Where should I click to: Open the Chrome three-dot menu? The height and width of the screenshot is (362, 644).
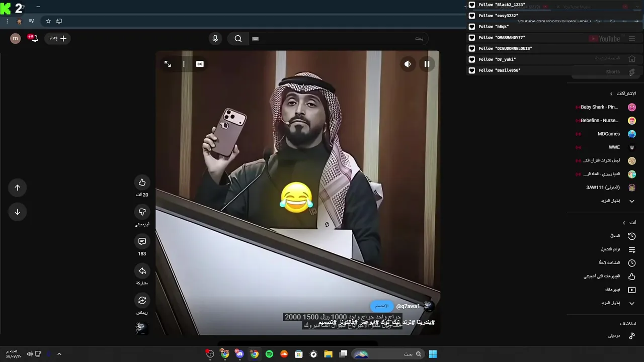click(x=7, y=21)
